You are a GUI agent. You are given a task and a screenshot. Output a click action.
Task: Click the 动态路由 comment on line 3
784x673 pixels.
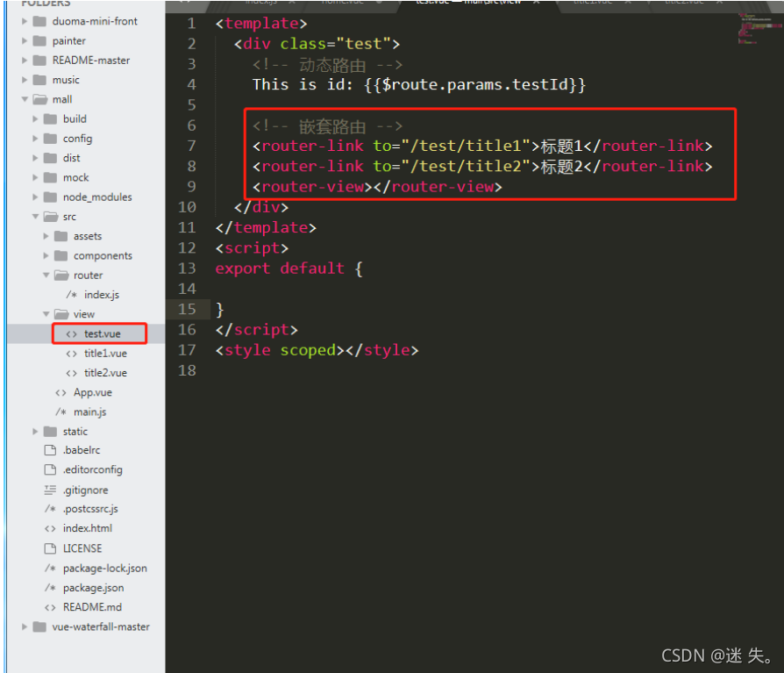pos(327,65)
